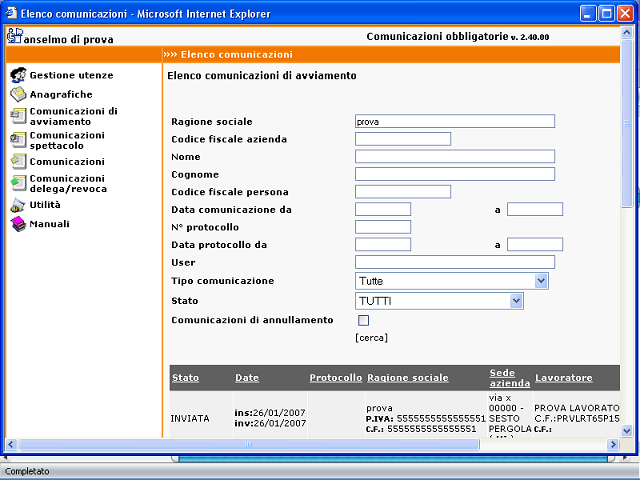This screenshot has width=640, height=480.
Task: Click the Comunicazioni delega/revoca icon
Action: 18,183
